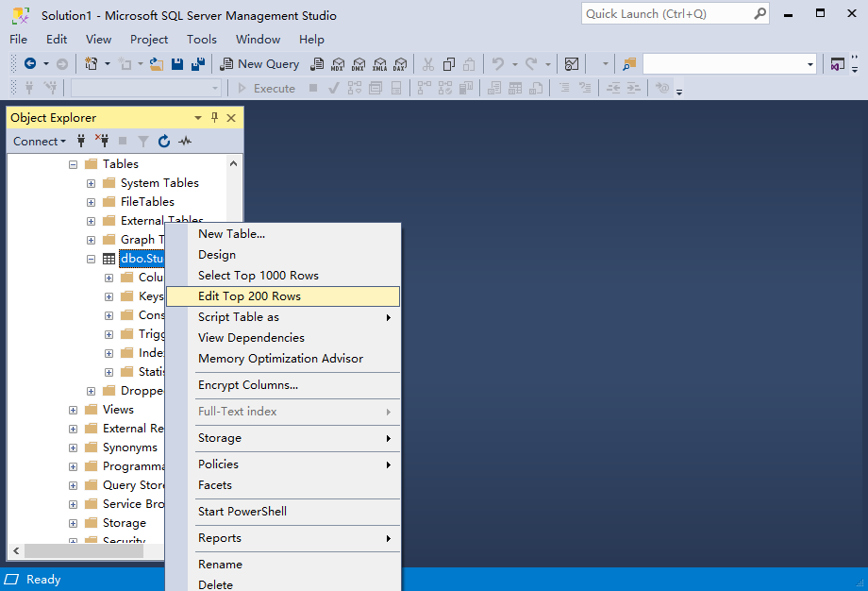Expand the System Tables folder

tap(92, 183)
